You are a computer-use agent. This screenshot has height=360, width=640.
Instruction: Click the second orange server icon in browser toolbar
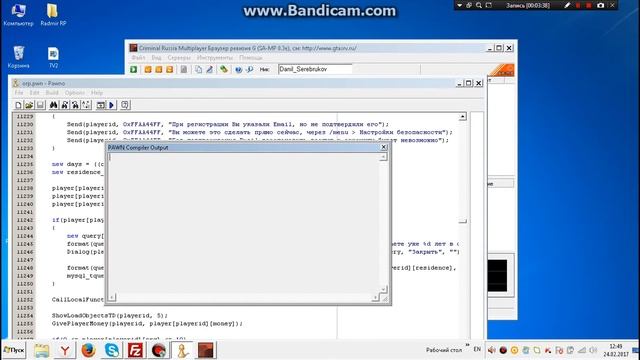pos(158,69)
